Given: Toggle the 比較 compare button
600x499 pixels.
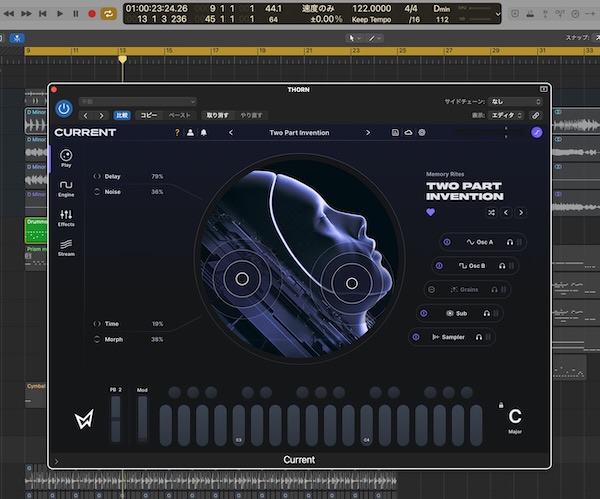Looking at the screenshot, I should (122, 116).
